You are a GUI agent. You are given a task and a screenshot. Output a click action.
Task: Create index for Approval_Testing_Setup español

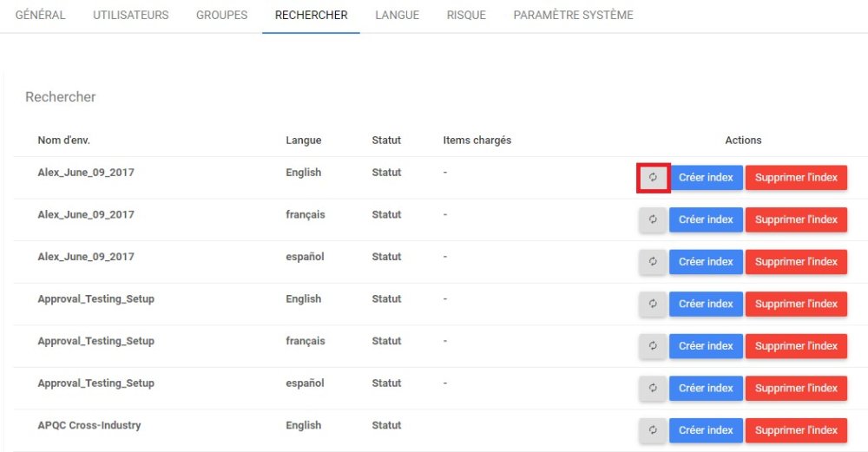click(x=706, y=388)
